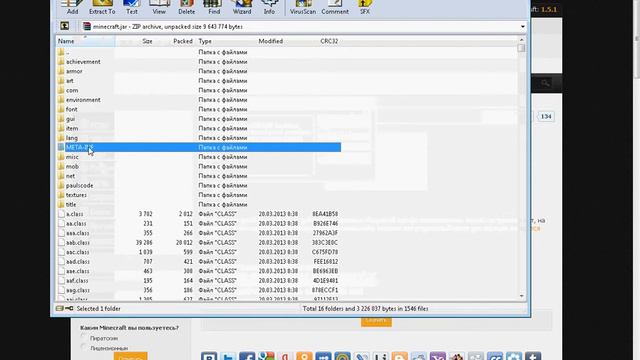Click the file list scrollbar thumb

coord(521,48)
